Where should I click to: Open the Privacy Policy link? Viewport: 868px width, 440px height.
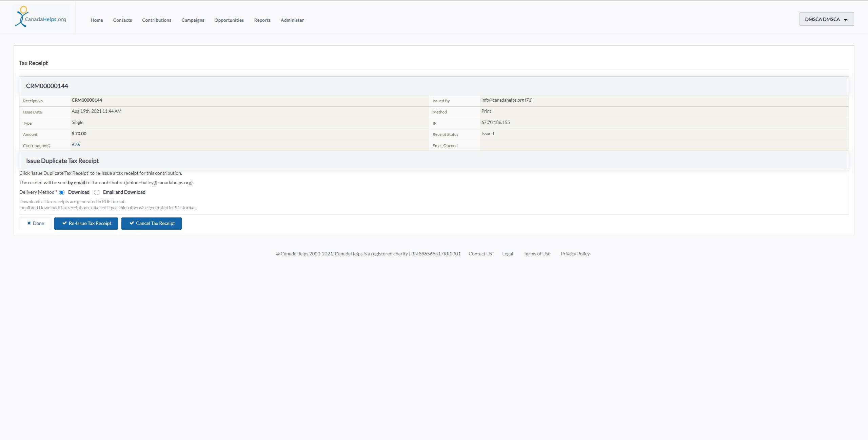575,254
